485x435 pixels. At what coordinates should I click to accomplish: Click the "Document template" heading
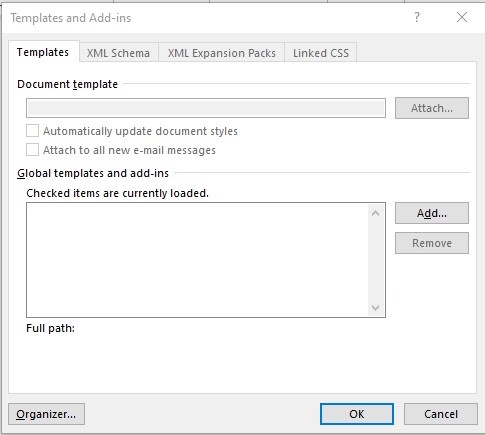pyautogui.click(x=67, y=84)
